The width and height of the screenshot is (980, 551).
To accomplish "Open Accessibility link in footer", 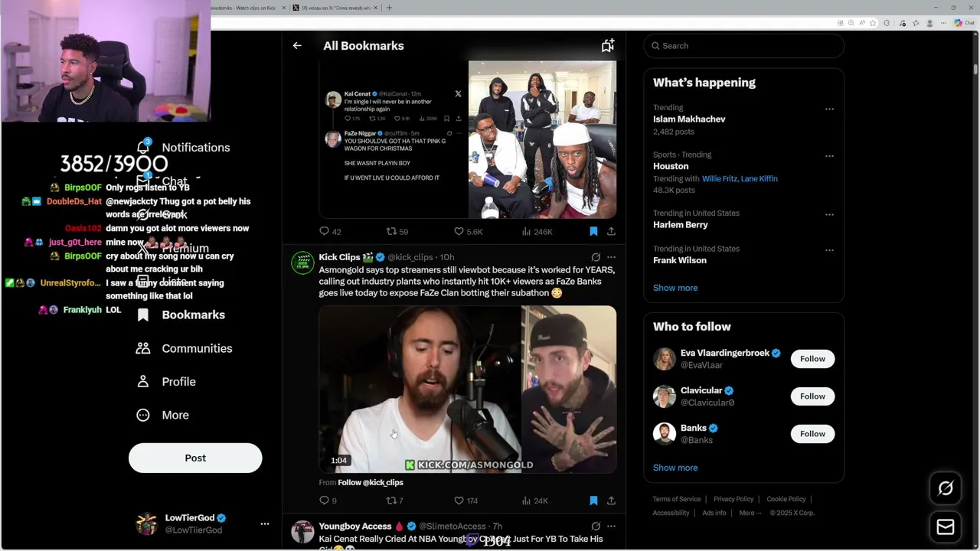I will coord(671,513).
